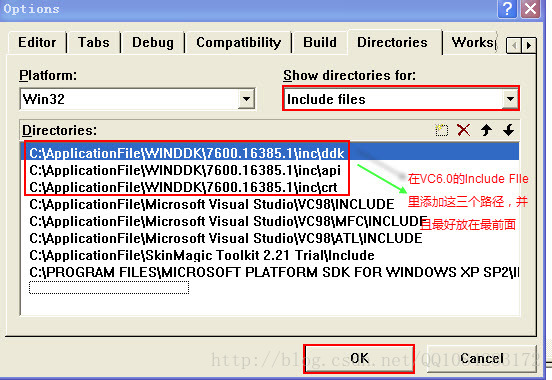Select the inc\crt directory entry
552x380 pixels.
pyautogui.click(x=270, y=187)
